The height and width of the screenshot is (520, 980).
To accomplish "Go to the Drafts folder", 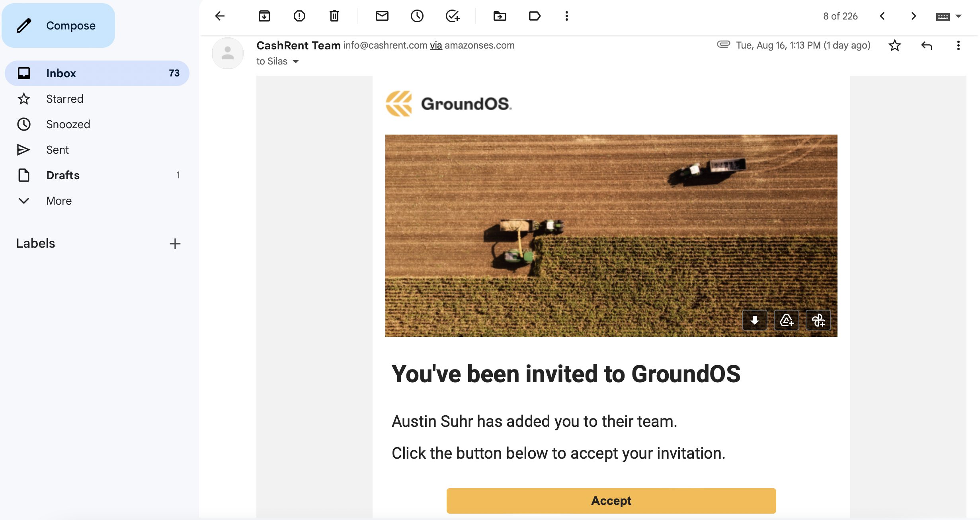I will click(62, 175).
